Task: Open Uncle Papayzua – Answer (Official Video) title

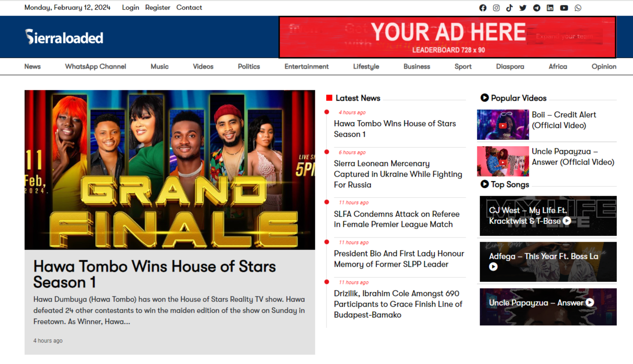Action: 573,157
